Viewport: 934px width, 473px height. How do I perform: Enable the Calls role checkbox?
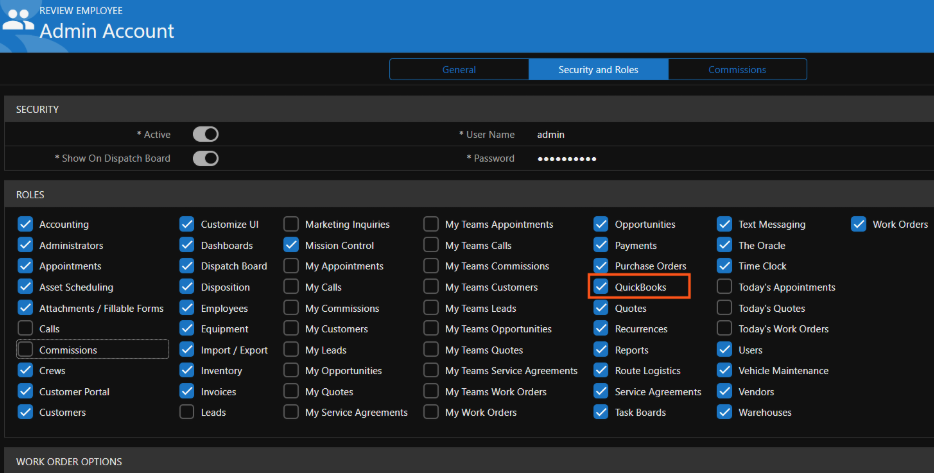[25, 328]
